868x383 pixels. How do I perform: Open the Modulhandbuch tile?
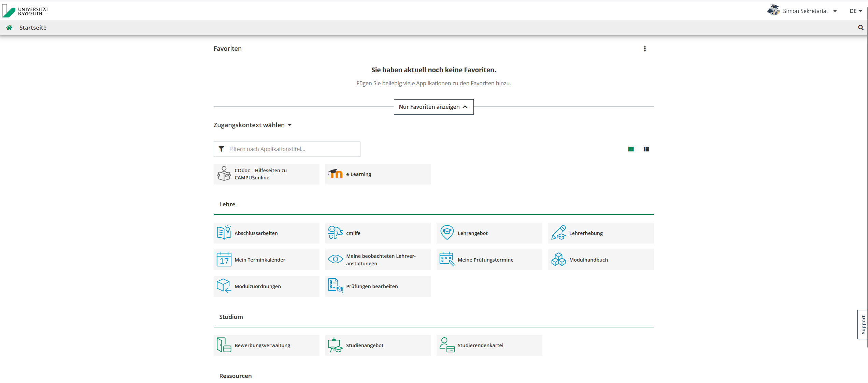point(601,260)
